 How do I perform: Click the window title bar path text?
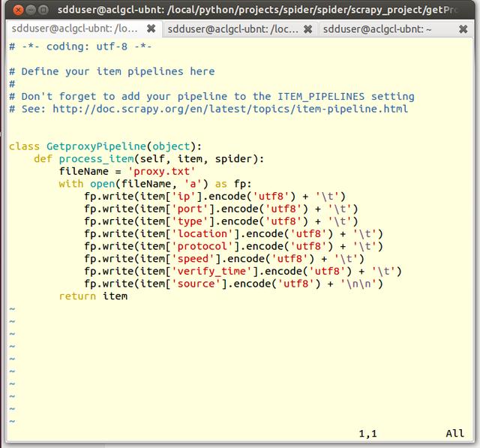(262, 9)
